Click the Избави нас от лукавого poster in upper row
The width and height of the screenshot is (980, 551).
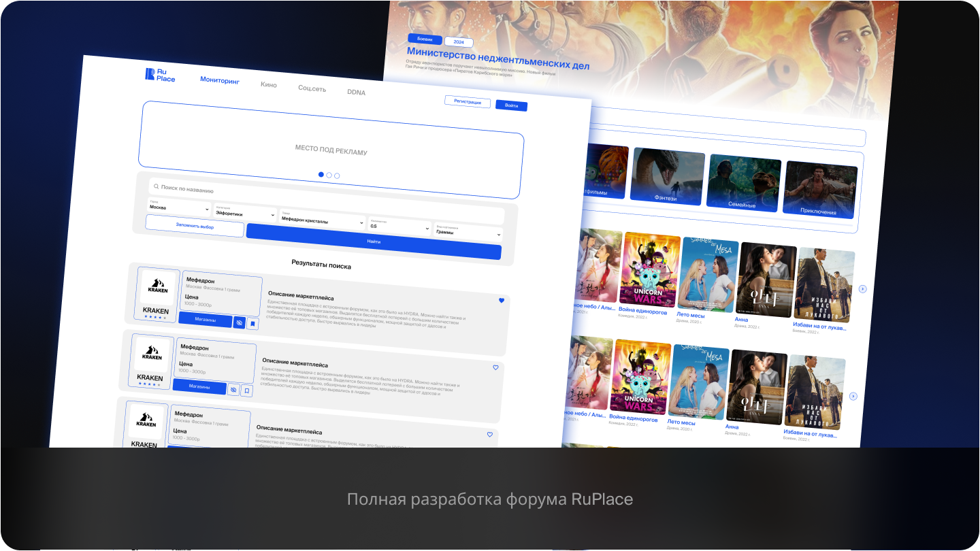[x=824, y=285]
